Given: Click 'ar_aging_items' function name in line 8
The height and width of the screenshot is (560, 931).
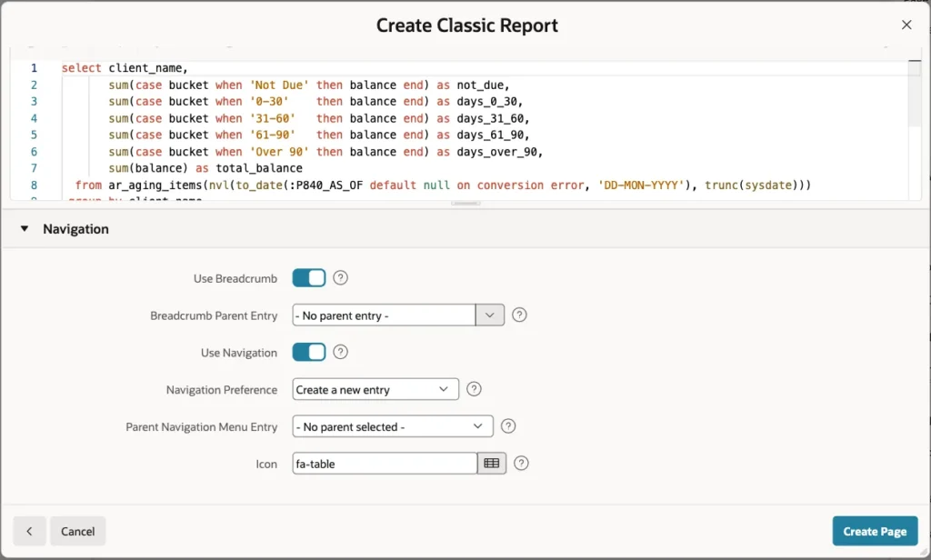Looking at the screenshot, I should (155, 185).
